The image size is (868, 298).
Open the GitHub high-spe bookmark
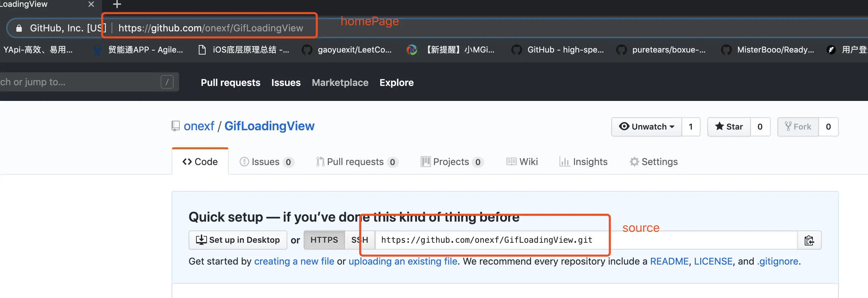point(558,50)
